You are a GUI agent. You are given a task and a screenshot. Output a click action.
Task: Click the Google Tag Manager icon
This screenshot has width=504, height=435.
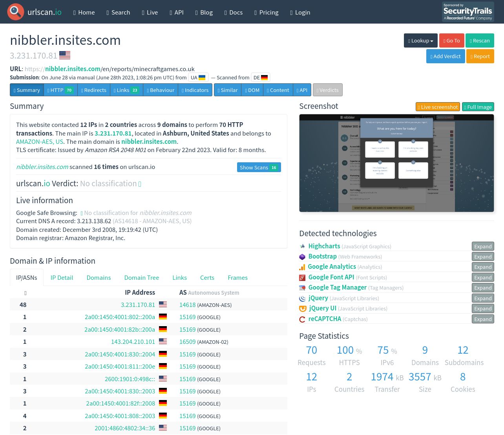[x=302, y=288]
